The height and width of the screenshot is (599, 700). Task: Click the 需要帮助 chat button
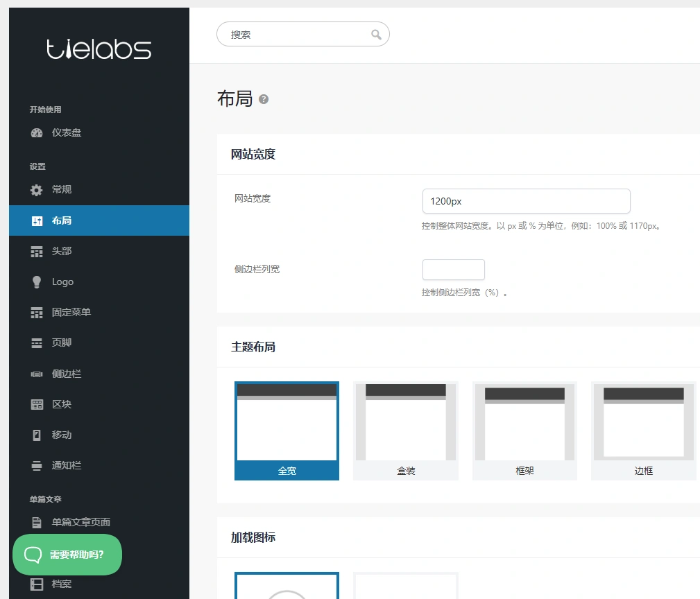(67, 555)
